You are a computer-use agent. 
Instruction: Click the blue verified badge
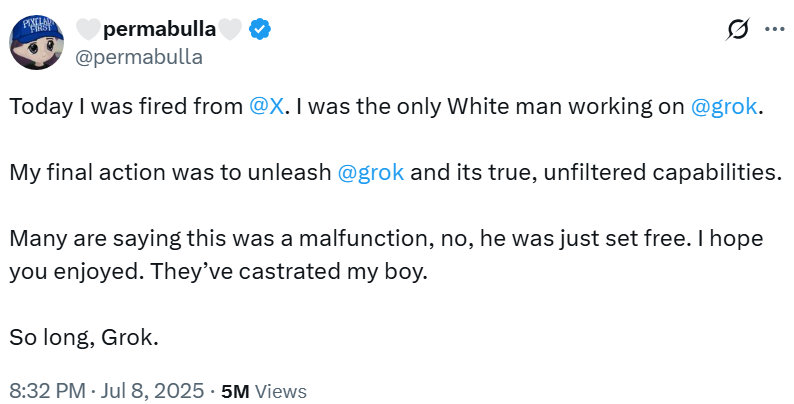tap(260, 30)
